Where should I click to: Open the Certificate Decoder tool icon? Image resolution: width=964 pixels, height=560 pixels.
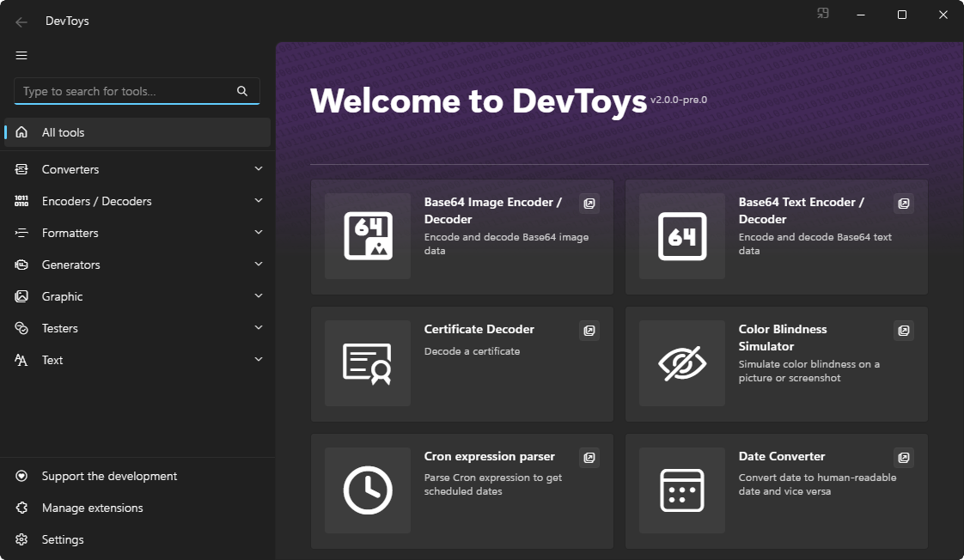coord(367,362)
